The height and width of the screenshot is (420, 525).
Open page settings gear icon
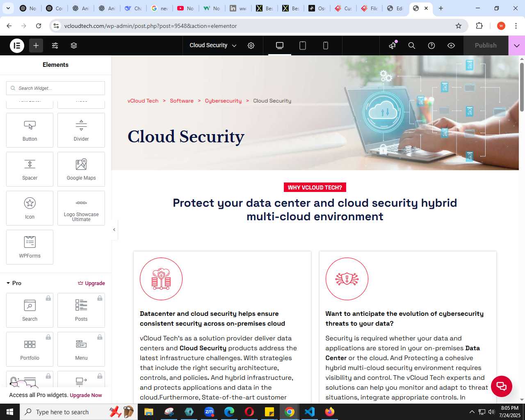(251, 46)
